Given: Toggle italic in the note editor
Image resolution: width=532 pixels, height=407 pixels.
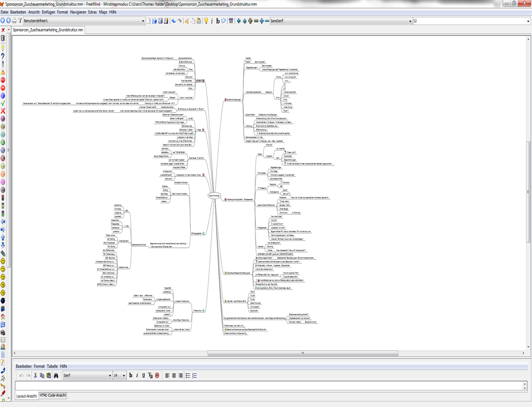Looking at the screenshot, I should coord(137,375).
